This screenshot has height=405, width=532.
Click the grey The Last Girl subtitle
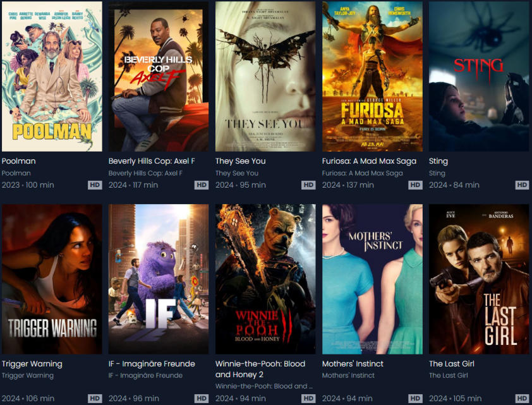coord(449,375)
